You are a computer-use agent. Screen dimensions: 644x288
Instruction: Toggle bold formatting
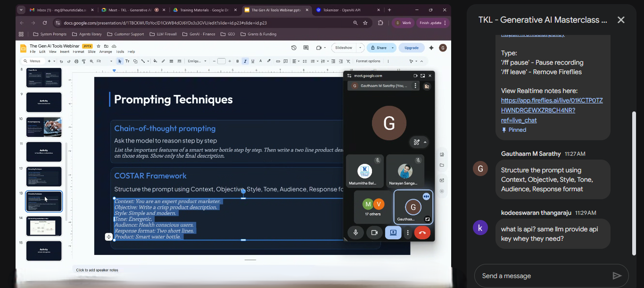238,61
